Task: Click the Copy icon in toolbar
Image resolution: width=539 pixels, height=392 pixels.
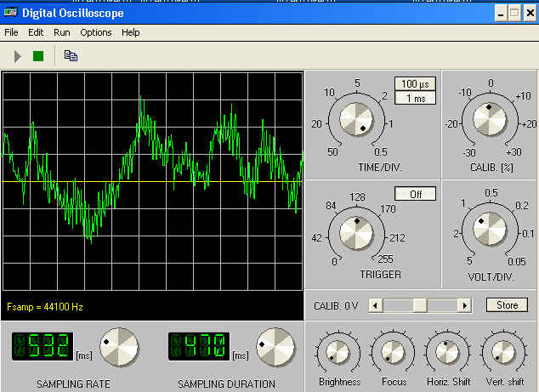Action: 71,56
